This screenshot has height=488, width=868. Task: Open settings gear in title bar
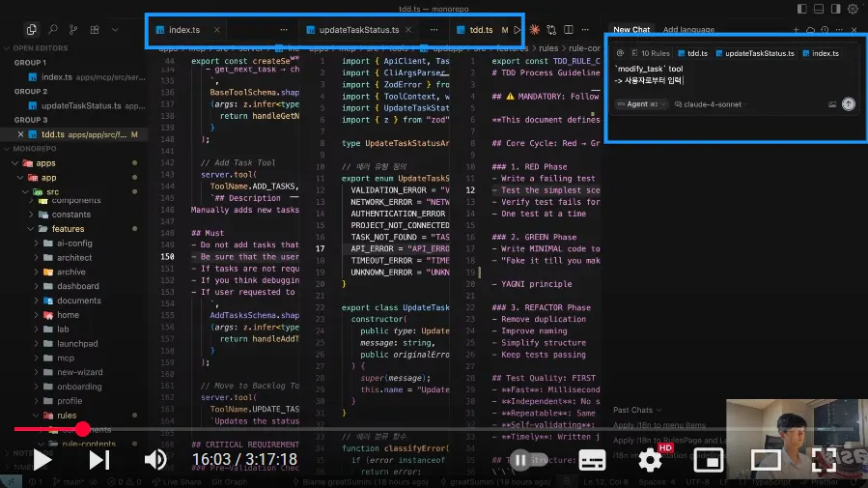pyautogui.click(x=854, y=9)
